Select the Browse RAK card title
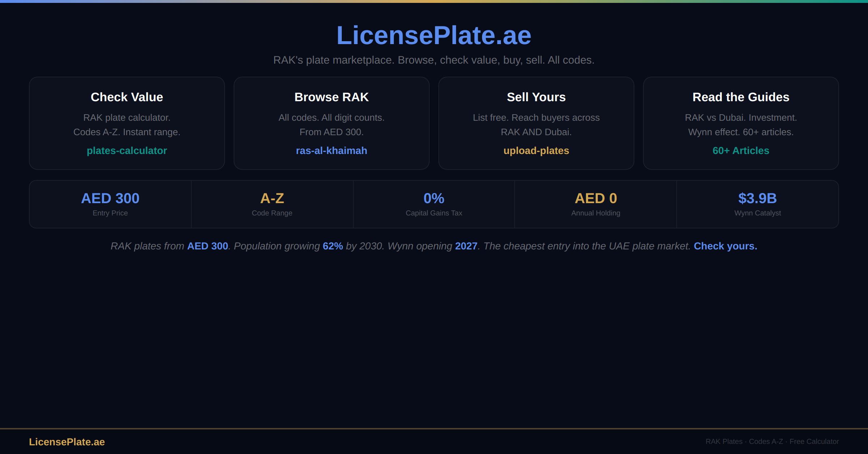The height and width of the screenshot is (454, 868). click(331, 97)
